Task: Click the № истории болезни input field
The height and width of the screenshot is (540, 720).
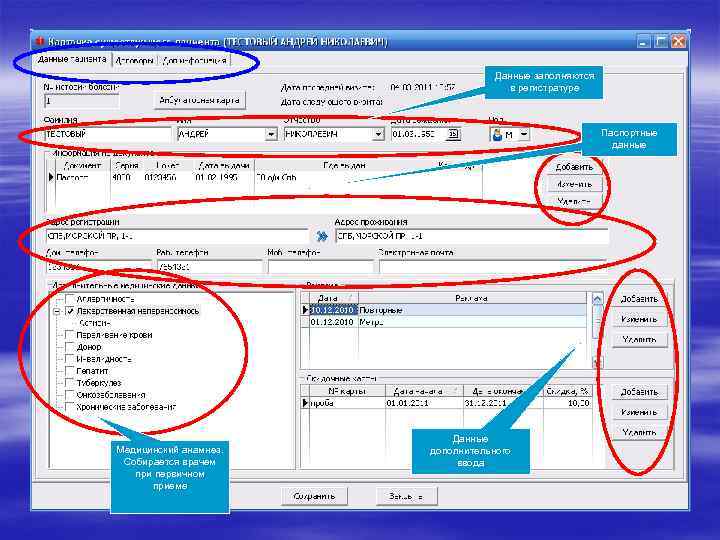Action: (82, 101)
